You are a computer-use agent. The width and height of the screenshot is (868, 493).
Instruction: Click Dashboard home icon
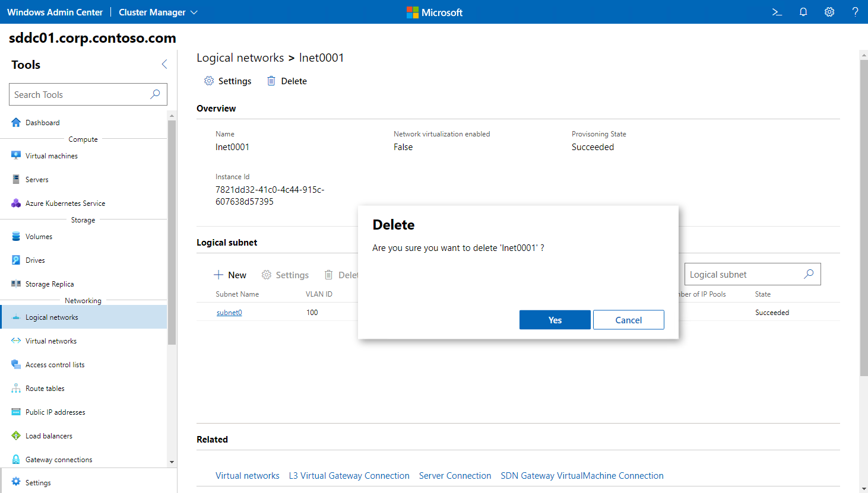[16, 122]
